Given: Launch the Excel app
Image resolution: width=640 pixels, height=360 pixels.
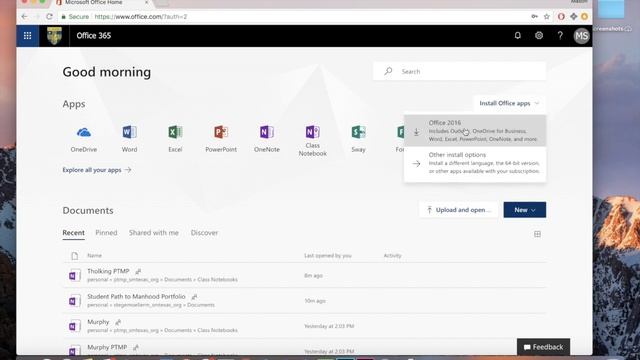Looking at the screenshot, I should pyautogui.click(x=175, y=139).
